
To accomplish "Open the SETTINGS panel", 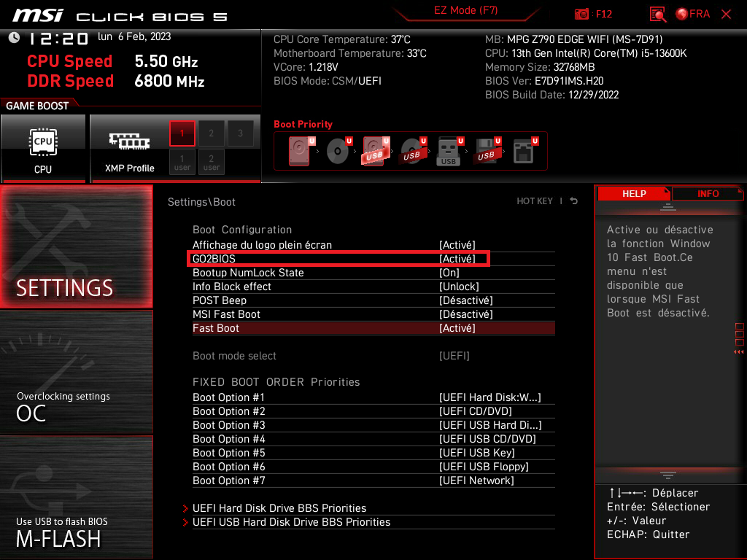I will (76, 246).
